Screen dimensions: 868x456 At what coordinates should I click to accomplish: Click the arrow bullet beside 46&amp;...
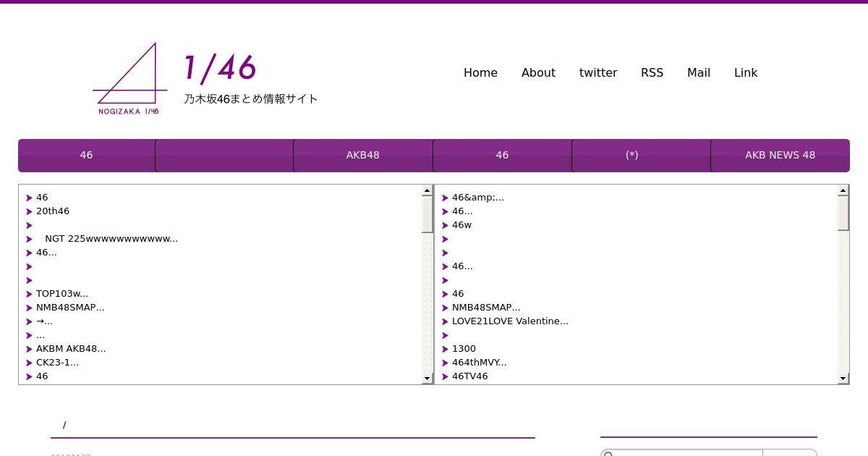click(x=446, y=198)
